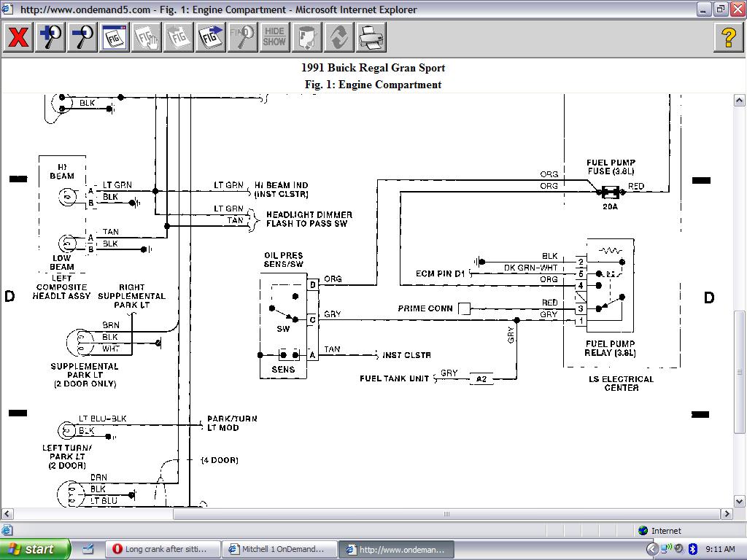The height and width of the screenshot is (560, 747).
Task: Select the http://www.ondeman... taskbar button
Action: (x=396, y=549)
